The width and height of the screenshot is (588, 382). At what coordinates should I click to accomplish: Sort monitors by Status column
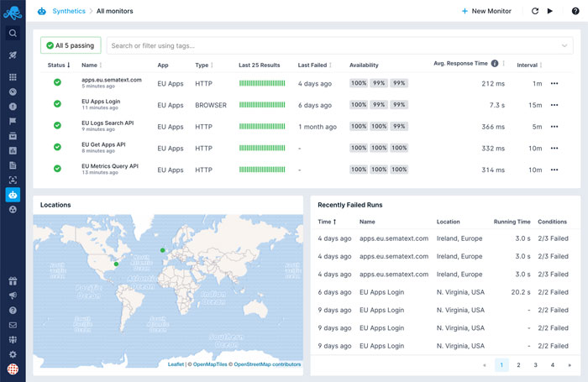[59, 65]
